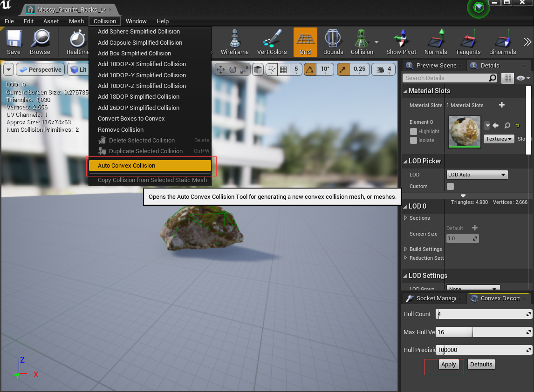This screenshot has width=534, height=392.
Task: Click the Element 0 material thumbnail
Action: [x=465, y=131]
